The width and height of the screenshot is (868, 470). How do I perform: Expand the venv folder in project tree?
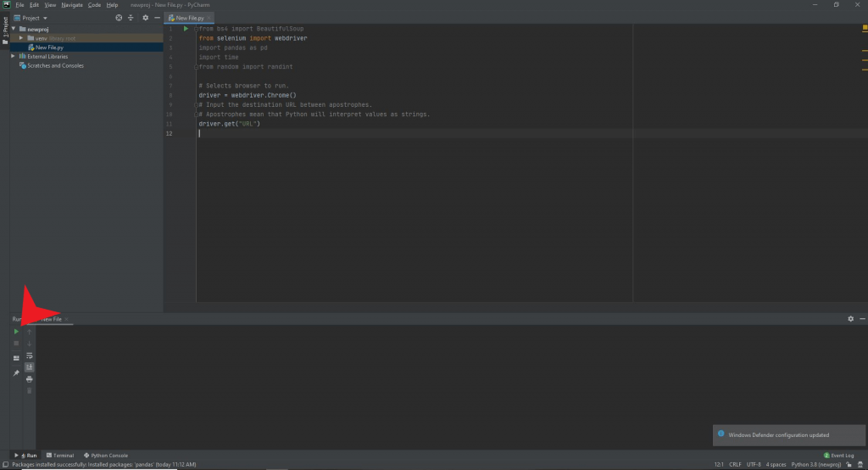pyautogui.click(x=21, y=38)
